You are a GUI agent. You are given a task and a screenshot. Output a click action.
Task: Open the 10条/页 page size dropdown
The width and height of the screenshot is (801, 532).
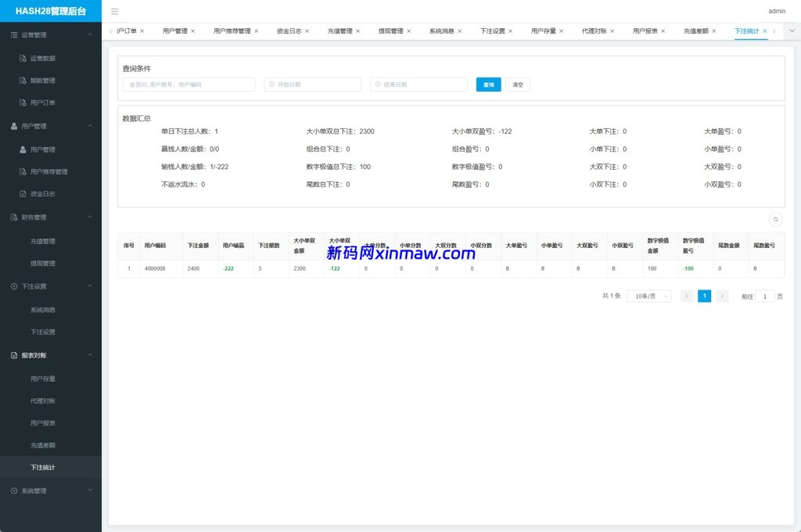[649, 296]
